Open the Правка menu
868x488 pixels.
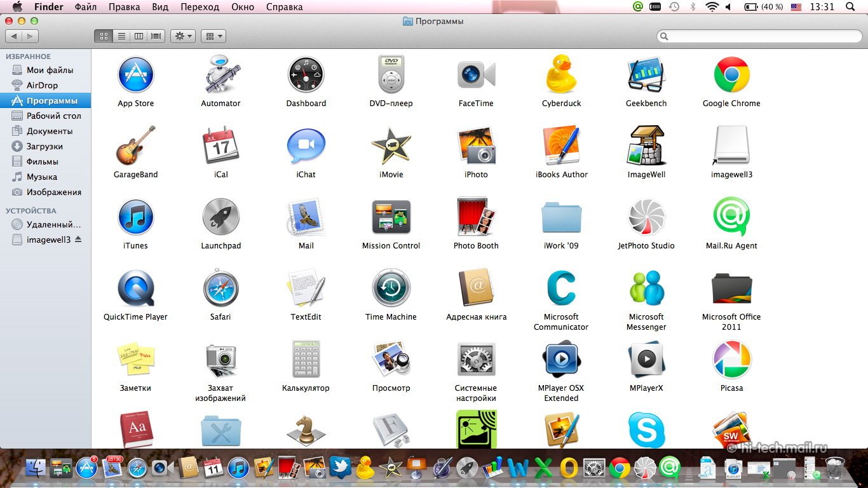125,7
